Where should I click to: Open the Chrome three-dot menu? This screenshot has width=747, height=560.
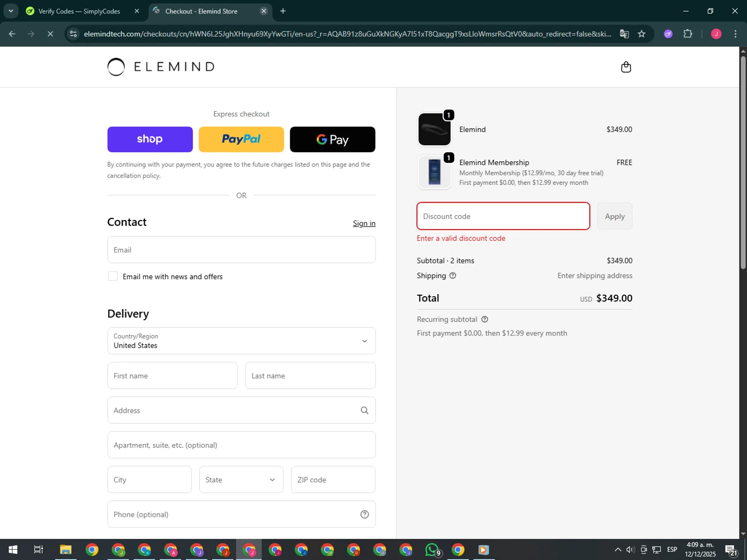point(735,34)
